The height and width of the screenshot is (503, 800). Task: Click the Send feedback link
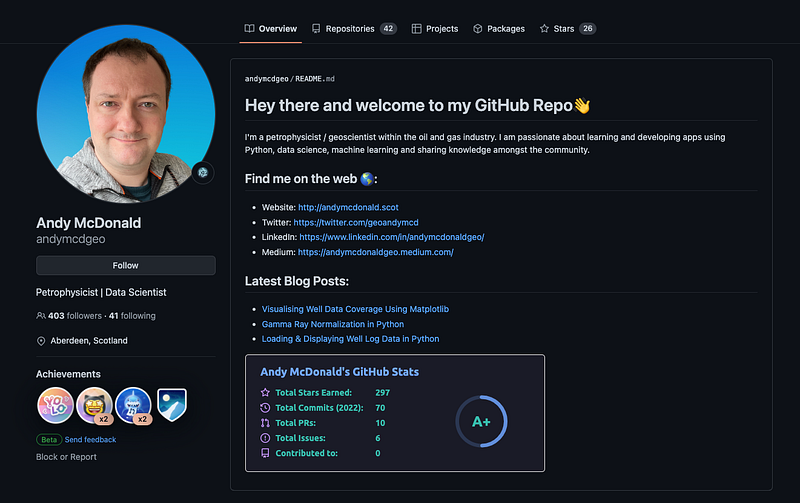[90, 440]
